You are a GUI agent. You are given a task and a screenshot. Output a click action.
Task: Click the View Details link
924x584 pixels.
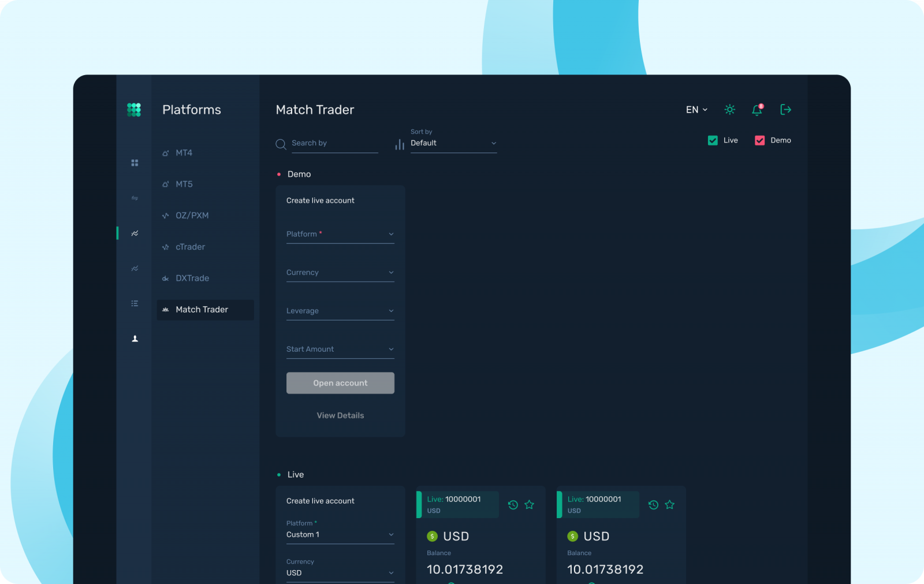(340, 415)
